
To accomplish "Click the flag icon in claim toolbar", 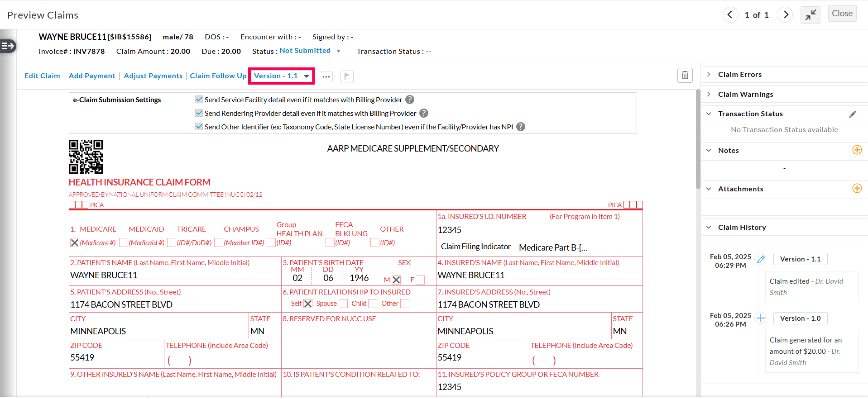I will coord(347,76).
